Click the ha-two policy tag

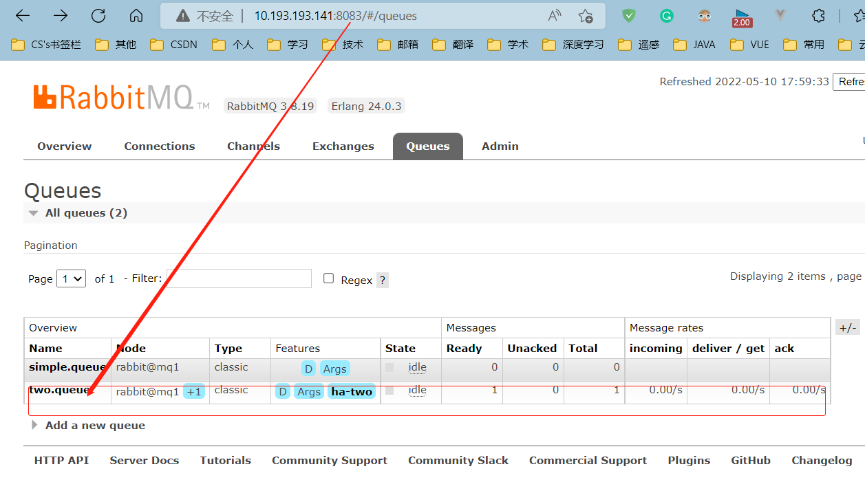(x=352, y=392)
